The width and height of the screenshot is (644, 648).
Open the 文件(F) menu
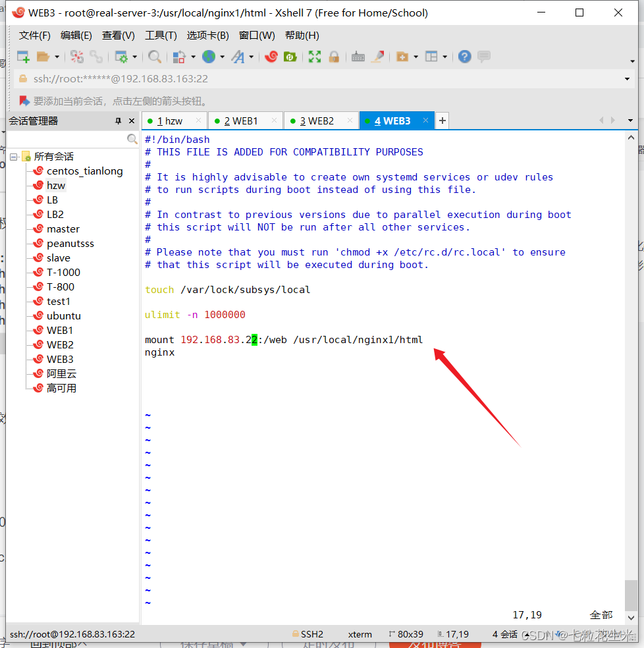tap(35, 36)
